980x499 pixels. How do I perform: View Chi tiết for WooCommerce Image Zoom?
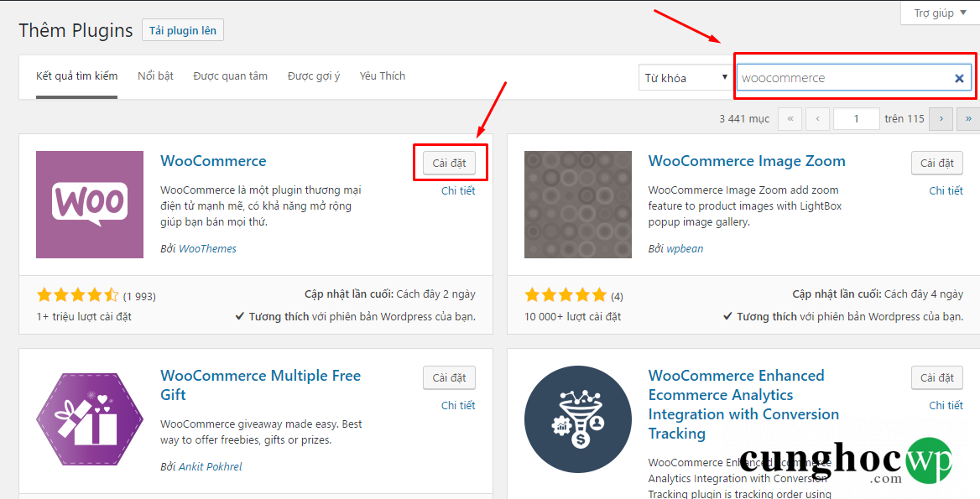tap(946, 191)
